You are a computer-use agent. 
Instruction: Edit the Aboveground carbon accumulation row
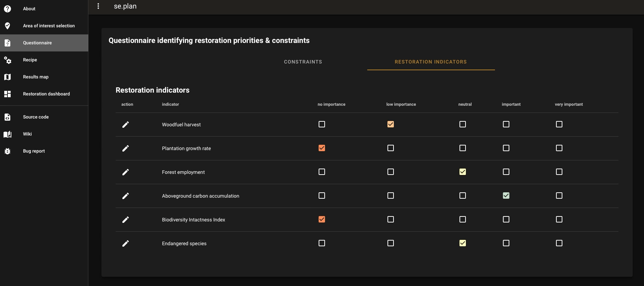pyautogui.click(x=126, y=196)
